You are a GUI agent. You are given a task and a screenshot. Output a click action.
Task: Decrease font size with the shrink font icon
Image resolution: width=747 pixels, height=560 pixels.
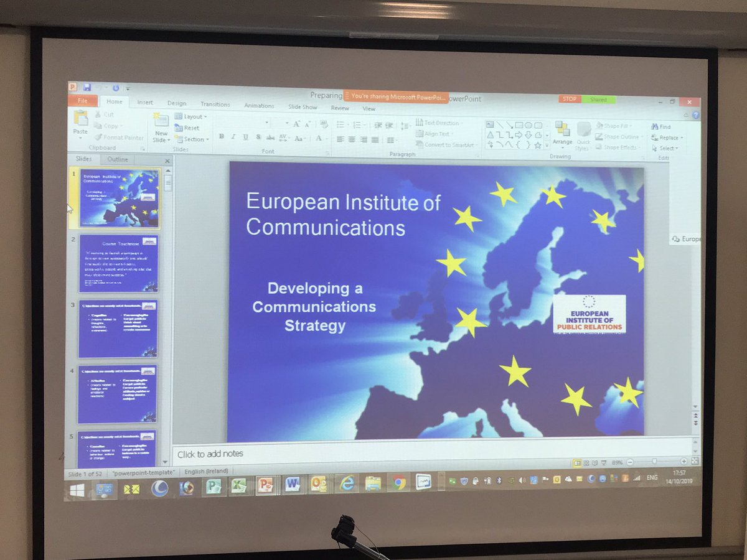click(309, 124)
